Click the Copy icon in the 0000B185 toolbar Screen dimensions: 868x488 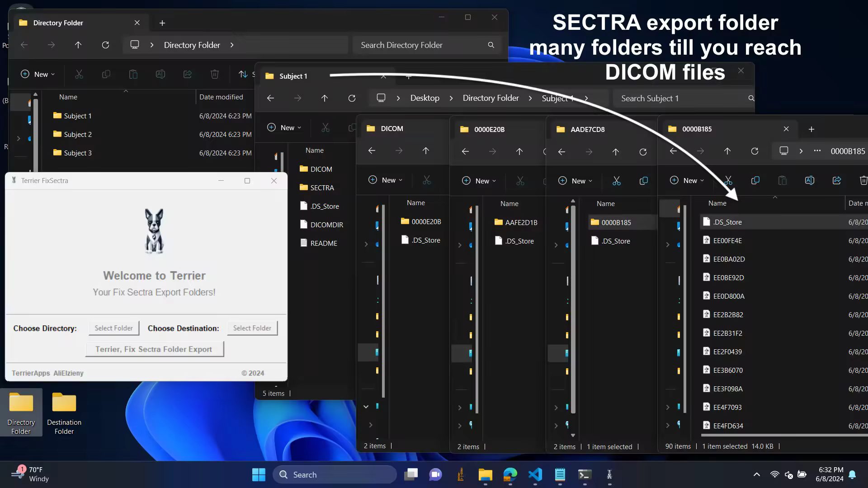click(755, 180)
